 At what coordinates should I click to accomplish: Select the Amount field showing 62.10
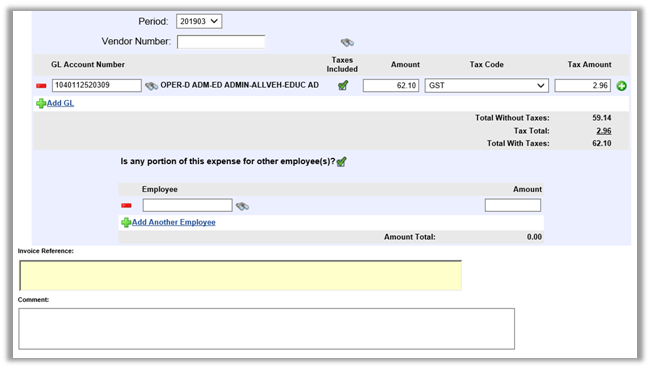click(391, 85)
